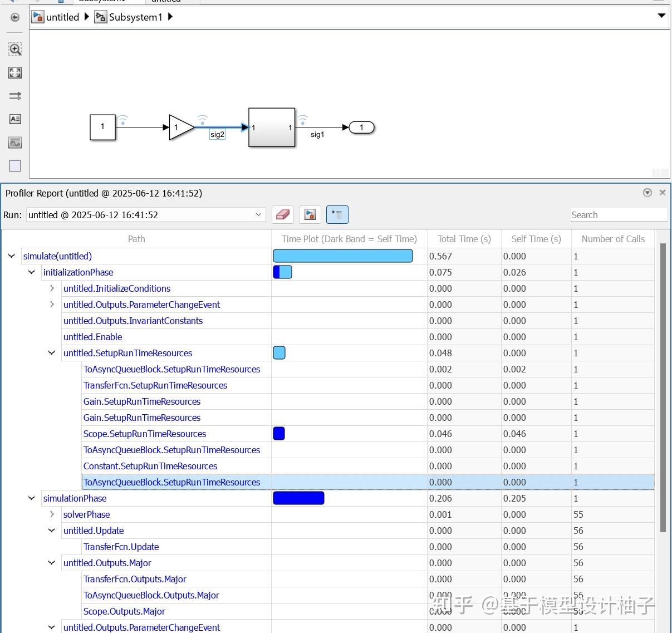Screen dimensions: 672x633
Task: Click inside the profiler Search field
Action: coord(618,214)
